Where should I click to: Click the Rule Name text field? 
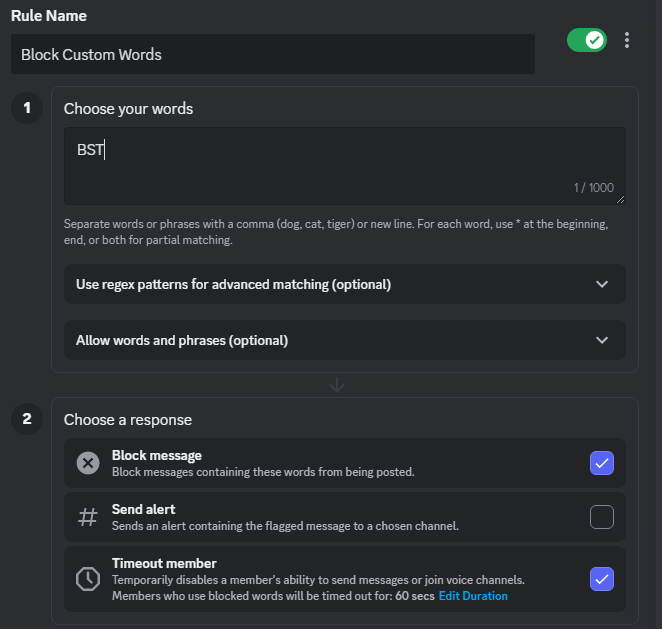[x=272, y=55]
